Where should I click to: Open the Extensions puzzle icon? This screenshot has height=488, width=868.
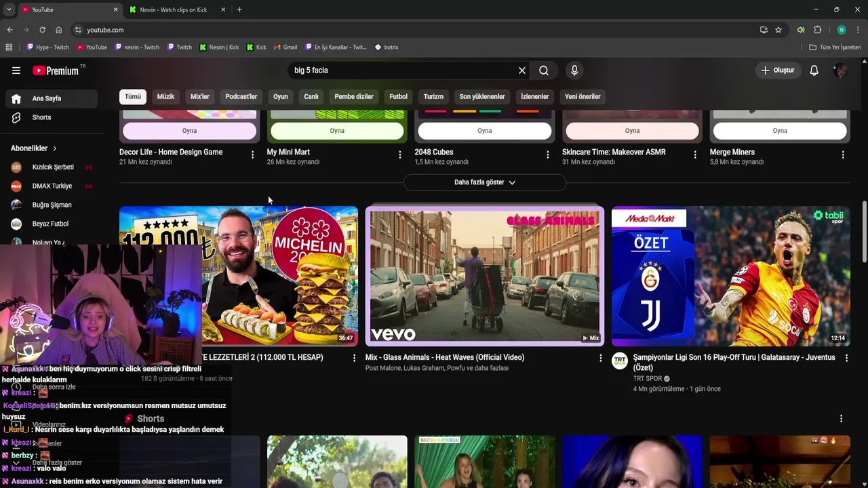[818, 30]
